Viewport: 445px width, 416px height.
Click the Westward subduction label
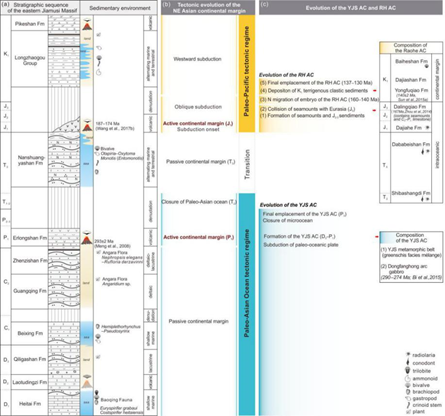[197, 59]
